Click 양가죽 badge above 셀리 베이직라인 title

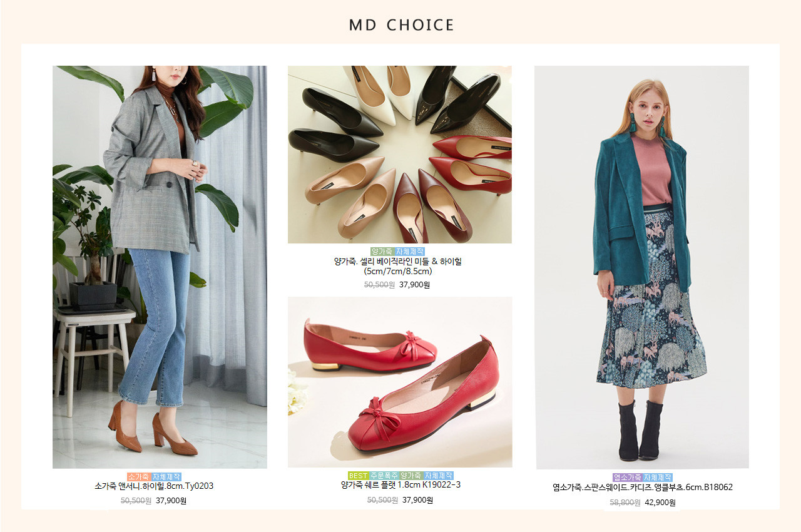[x=382, y=252]
